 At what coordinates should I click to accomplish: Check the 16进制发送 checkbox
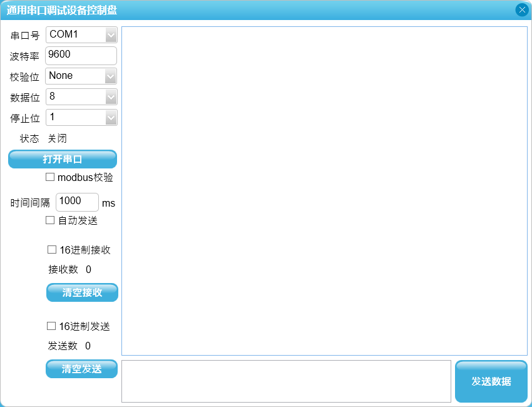click(x=52, y=326)
